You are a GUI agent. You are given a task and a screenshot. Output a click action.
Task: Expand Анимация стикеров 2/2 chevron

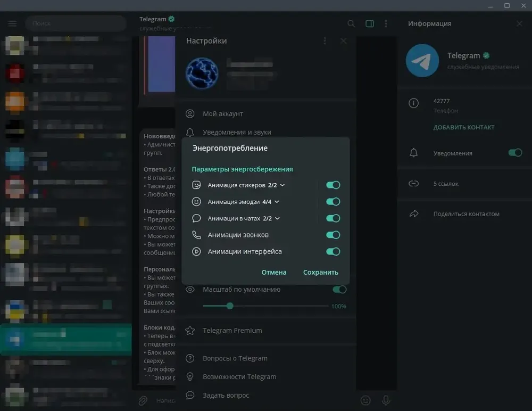[x=282, y=185]
